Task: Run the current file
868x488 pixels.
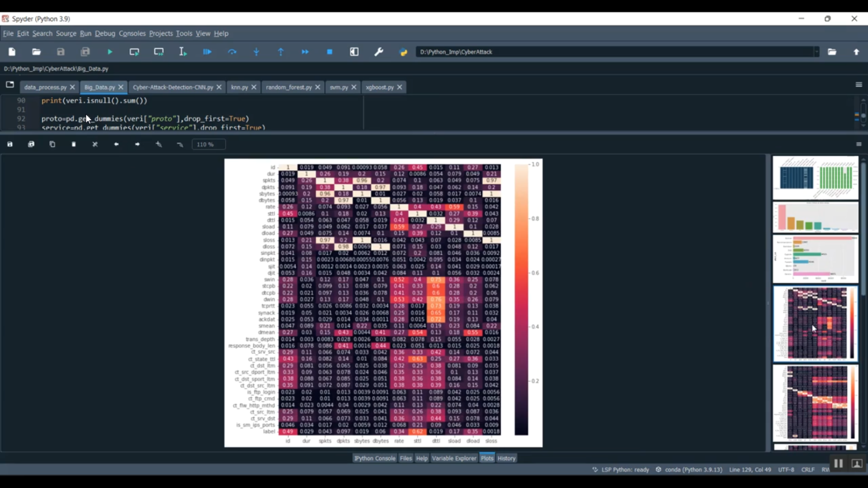Action: click(x=110, y=51)
